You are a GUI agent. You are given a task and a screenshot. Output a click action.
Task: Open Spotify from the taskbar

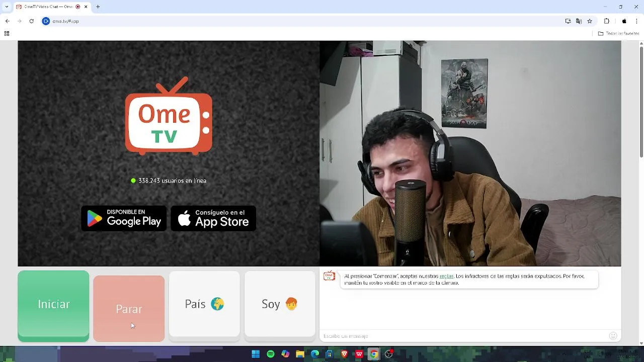[271, 354]
